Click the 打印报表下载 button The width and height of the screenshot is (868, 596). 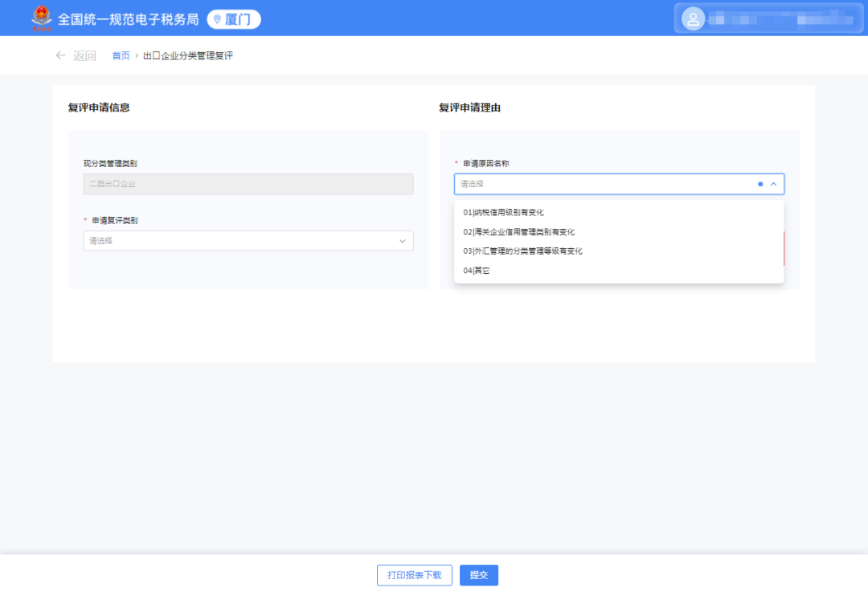click(x=415, y=575)
